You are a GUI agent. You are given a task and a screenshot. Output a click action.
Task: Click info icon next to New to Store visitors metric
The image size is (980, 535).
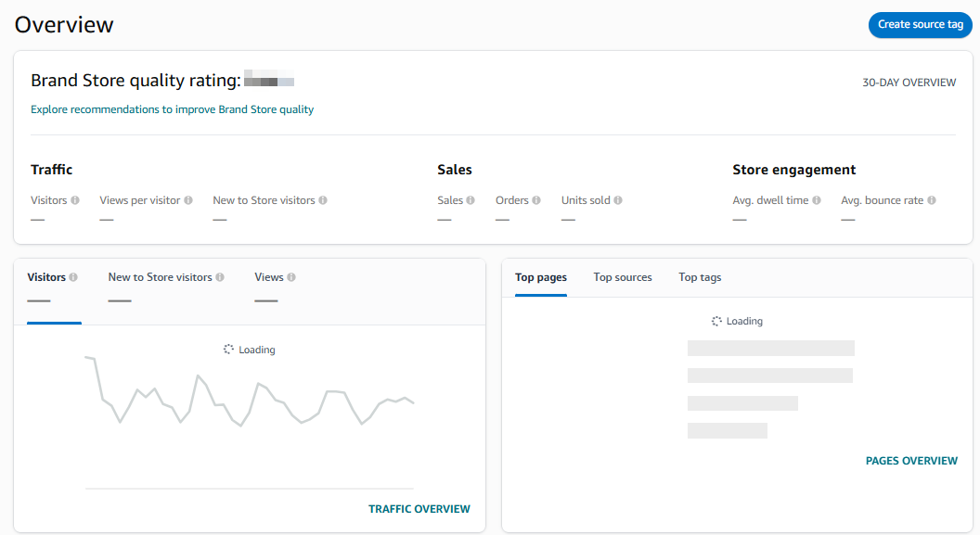(323, 200)
